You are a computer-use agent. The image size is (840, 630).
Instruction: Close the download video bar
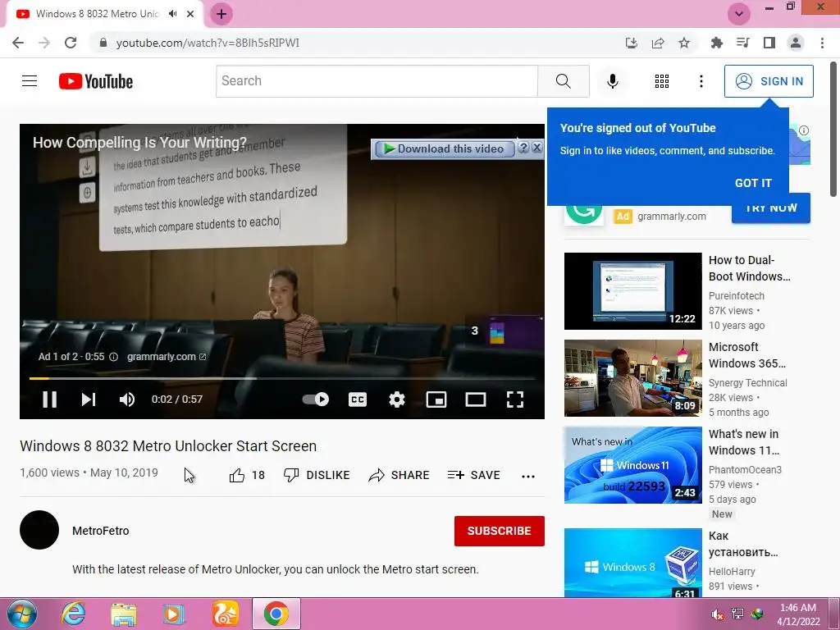536,148
